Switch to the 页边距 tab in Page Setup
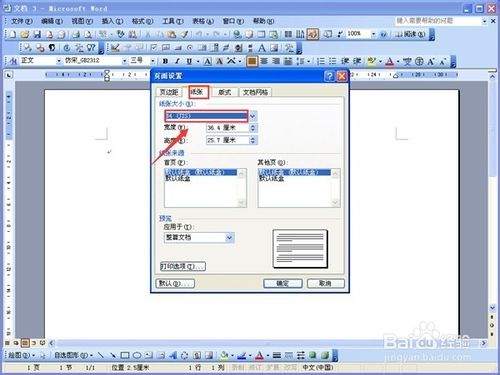Screen dimensions: 500x375 point(169,92)
